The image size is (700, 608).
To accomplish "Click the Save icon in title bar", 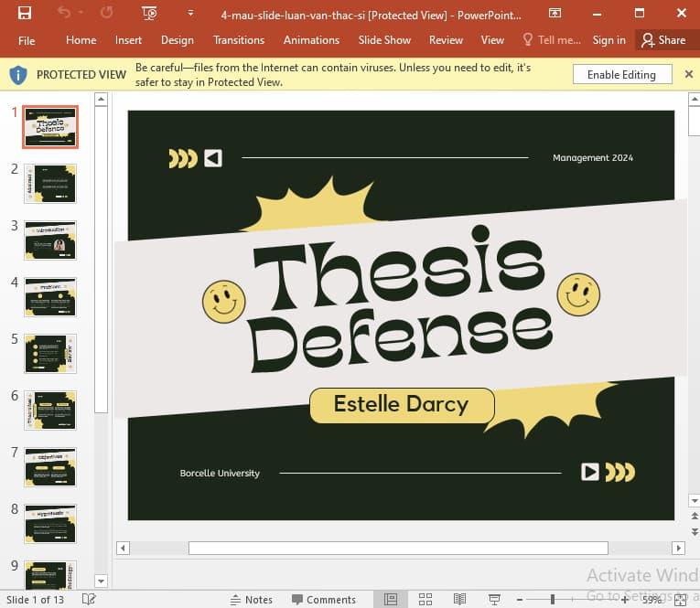I will [24, 13].
